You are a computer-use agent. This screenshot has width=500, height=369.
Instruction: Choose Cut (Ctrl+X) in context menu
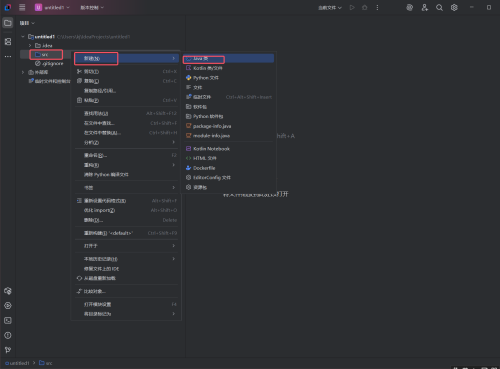(x=126, y=71)
